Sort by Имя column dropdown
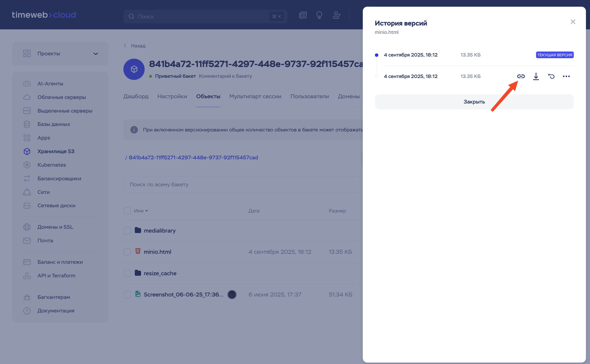Image resolution: width=590 pixels, height=364 pixels. (x=141, y=211)
